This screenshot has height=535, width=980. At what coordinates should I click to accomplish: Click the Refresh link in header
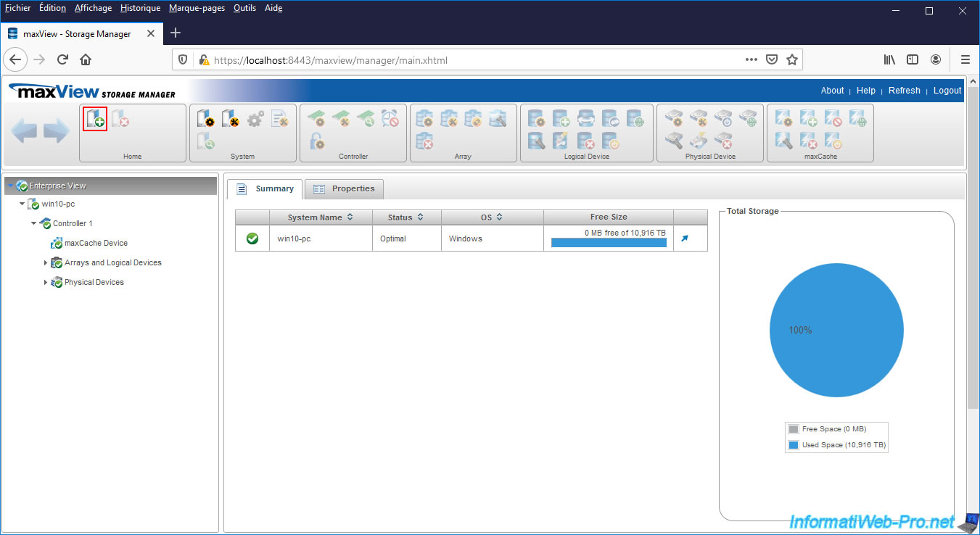click(x=904, y=91)
